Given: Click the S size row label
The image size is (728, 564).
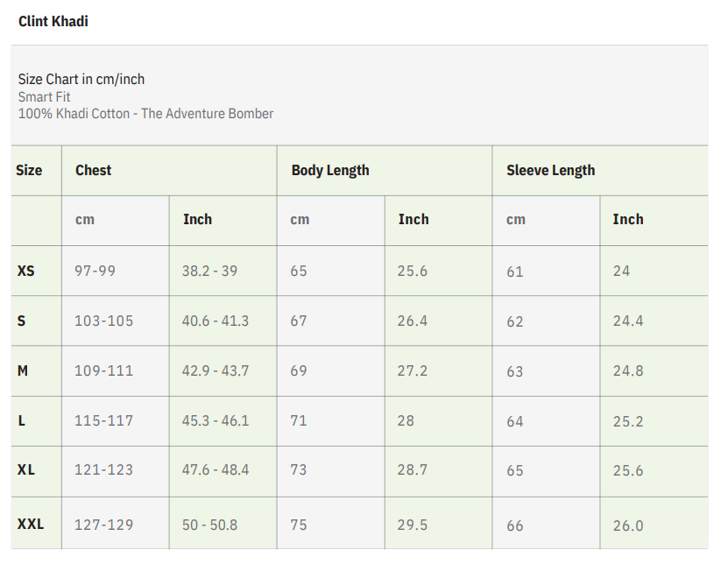Looking at the screenshot, I should tap(22, 321).
